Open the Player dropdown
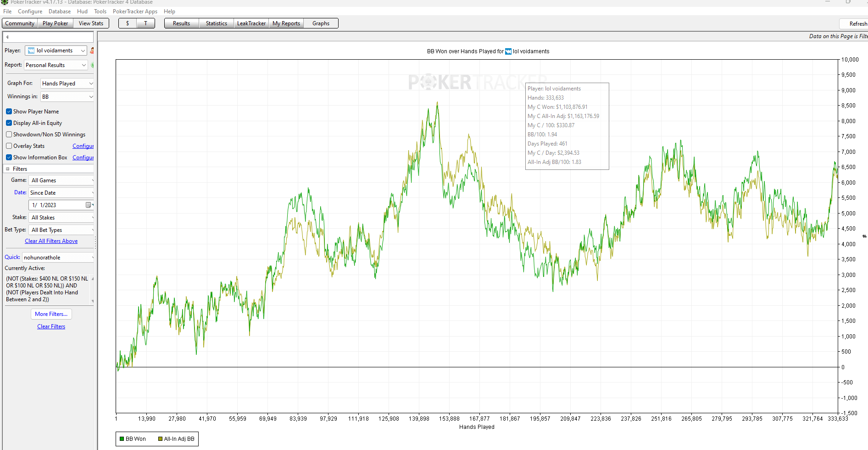 click(56, 51)
